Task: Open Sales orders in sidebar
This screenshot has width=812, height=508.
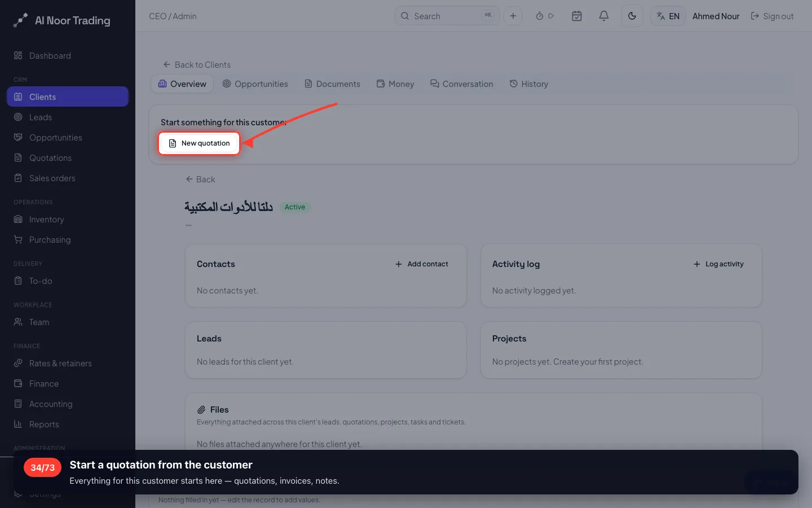Action: [68, 178]
